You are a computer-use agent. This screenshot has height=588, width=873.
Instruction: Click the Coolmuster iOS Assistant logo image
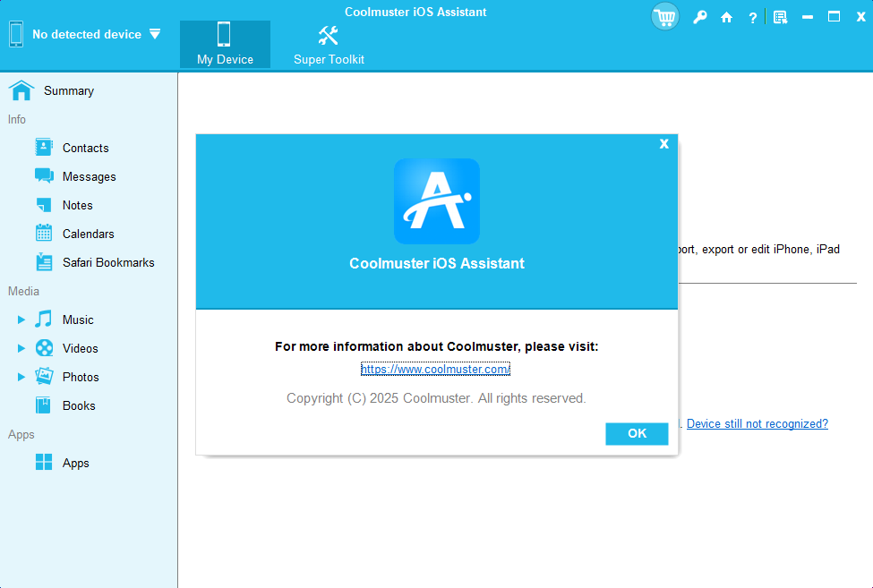437,201
